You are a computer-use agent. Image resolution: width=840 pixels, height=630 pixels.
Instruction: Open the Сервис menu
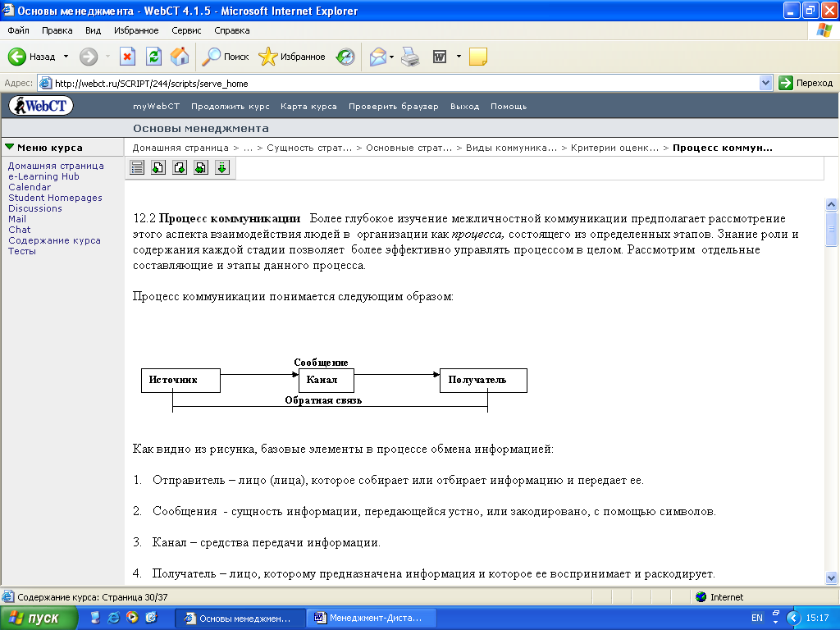click(x=186, y=30)
